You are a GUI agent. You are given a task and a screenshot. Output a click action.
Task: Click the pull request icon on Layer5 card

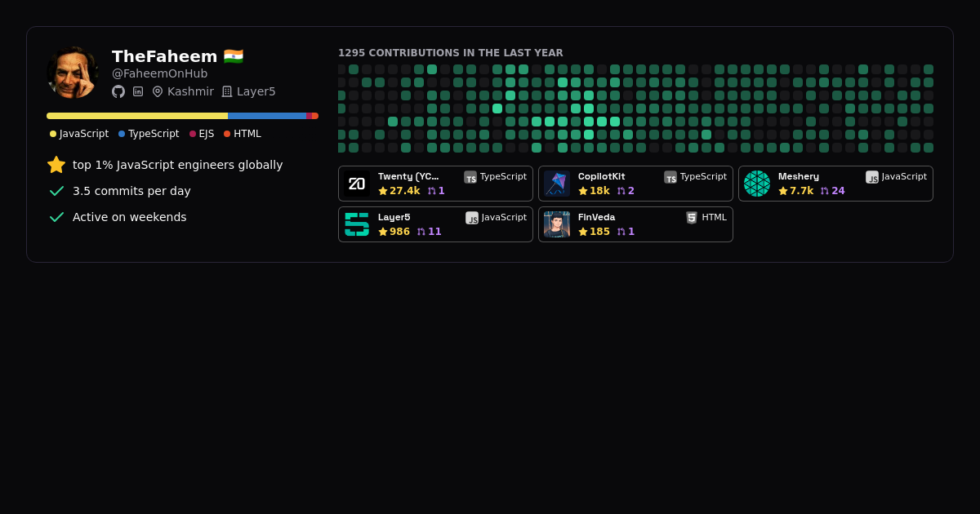point(421,232)
